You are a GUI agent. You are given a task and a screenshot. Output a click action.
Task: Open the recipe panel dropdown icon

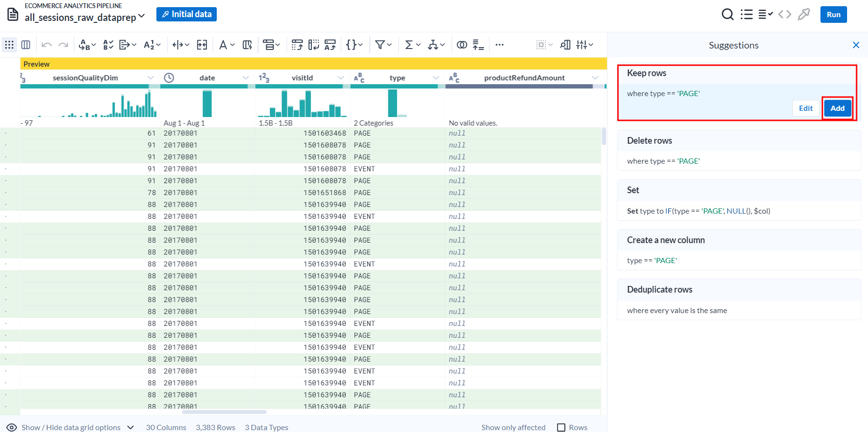[765, 14]
